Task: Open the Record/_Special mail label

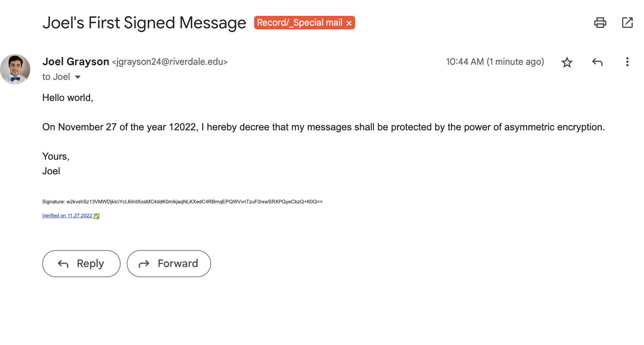Action: 299,23
